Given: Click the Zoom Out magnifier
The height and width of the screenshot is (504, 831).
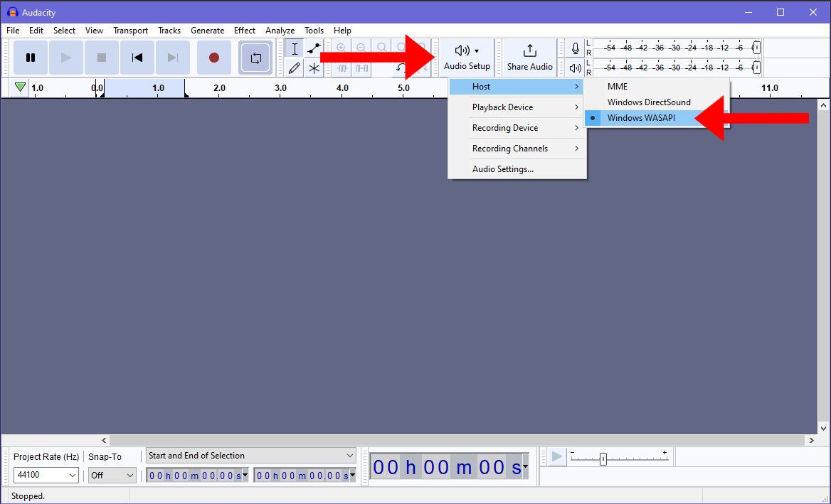Looking at the screenshot, I should click(x=361, y=48).
